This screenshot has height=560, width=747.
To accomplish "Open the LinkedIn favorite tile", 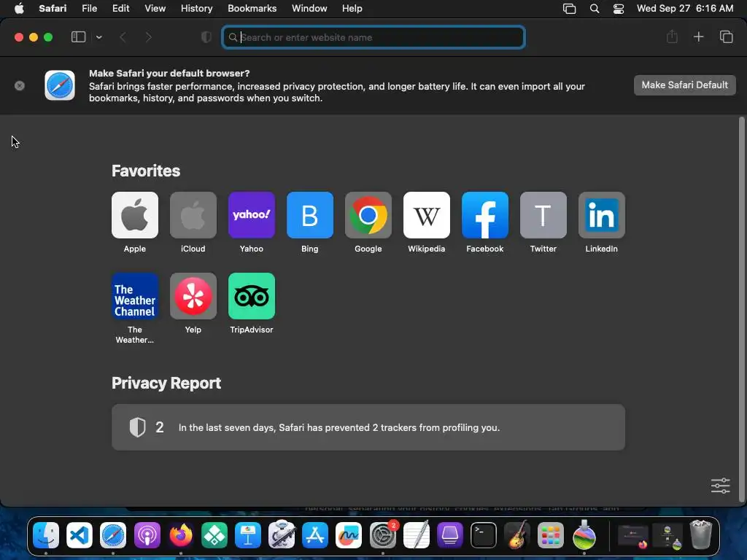I will pyautogui.click(x=602, y=215).
